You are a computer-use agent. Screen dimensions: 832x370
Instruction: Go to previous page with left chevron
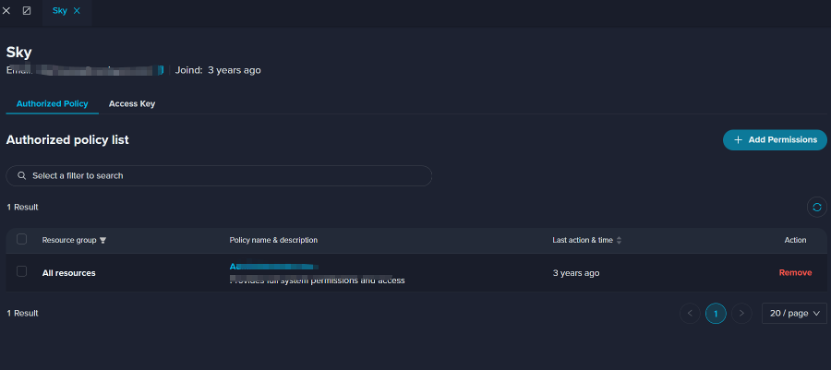pyautogui.click(x=690, y=313)
